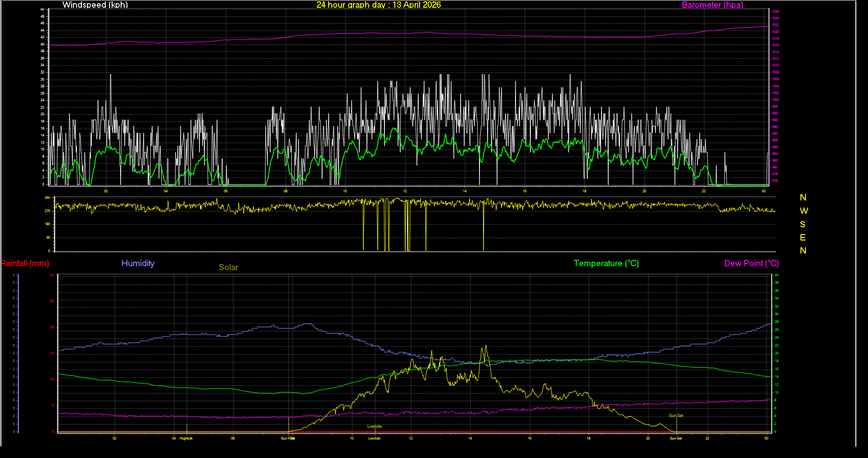Click the compass direction indicator labeled N

803,197
